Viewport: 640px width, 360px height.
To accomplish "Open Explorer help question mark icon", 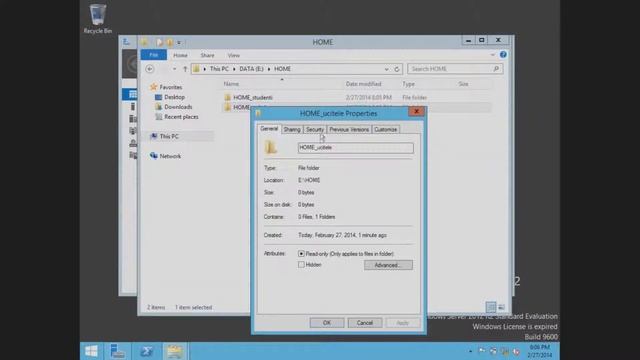I will (503, 55).
